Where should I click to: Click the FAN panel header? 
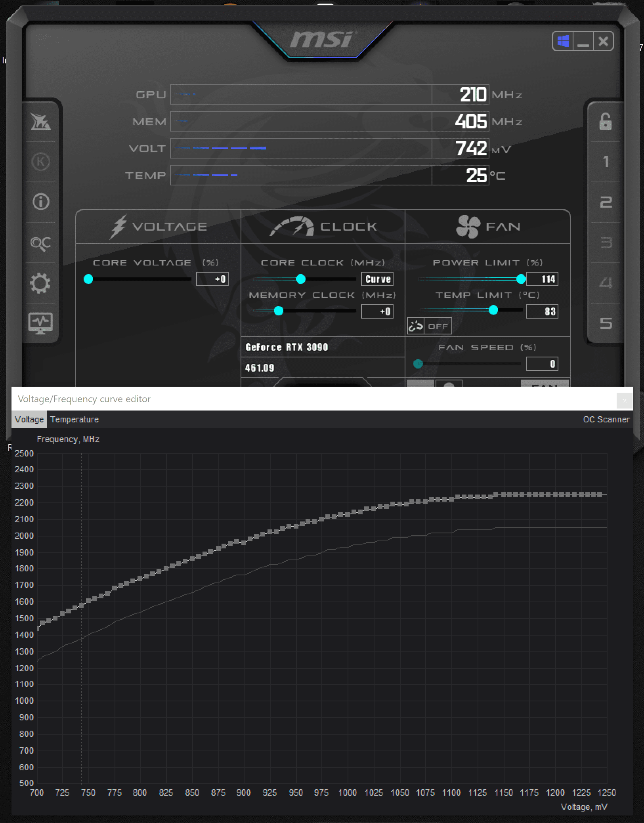pos(488,227)
